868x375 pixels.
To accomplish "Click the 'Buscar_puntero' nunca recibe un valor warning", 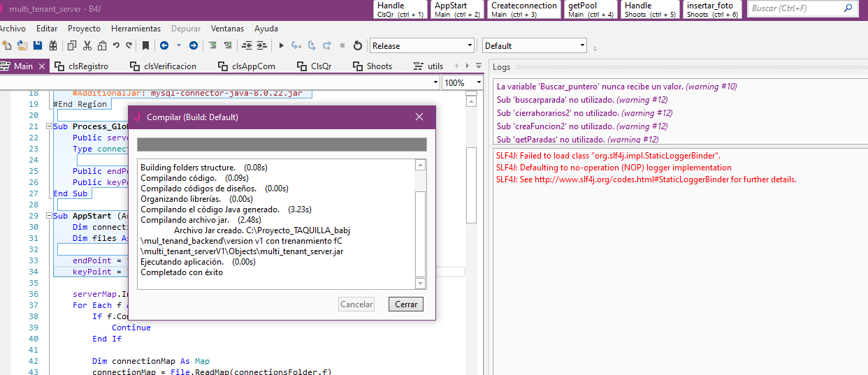I will click(x=617, y=87).
